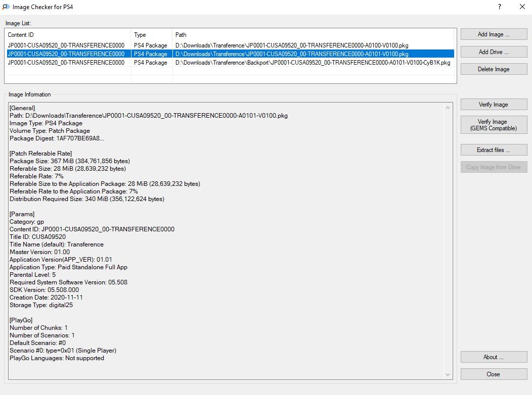The image size is (532, 395).
Task: Click the scroll down arrow in Image Information
Action: tap(448, 374)
